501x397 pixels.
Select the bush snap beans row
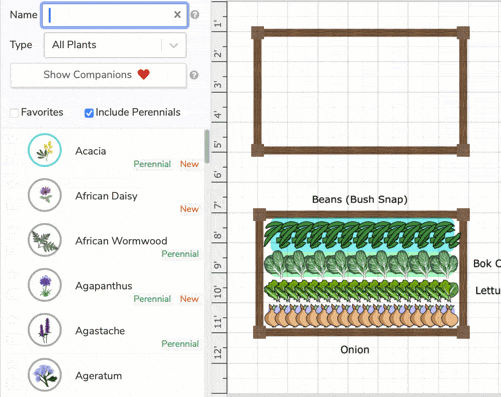click(362, 234)
